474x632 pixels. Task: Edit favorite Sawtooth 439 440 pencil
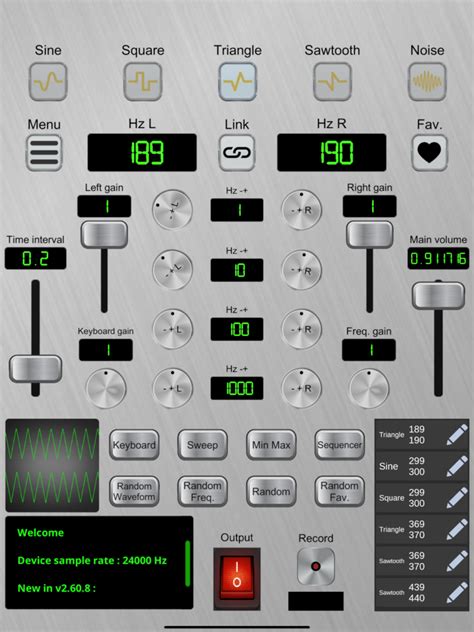(457, 592)
